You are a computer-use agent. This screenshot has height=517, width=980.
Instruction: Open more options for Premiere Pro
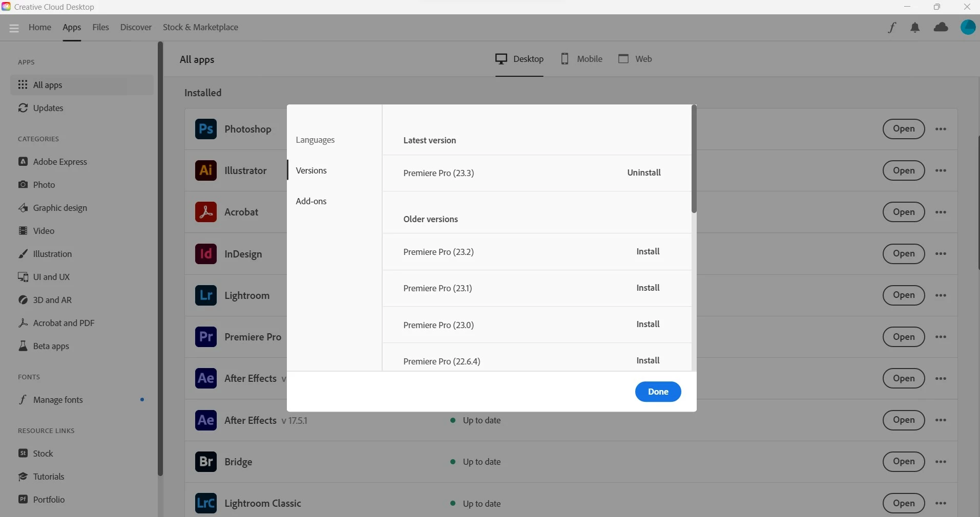(x=941, y=337)
